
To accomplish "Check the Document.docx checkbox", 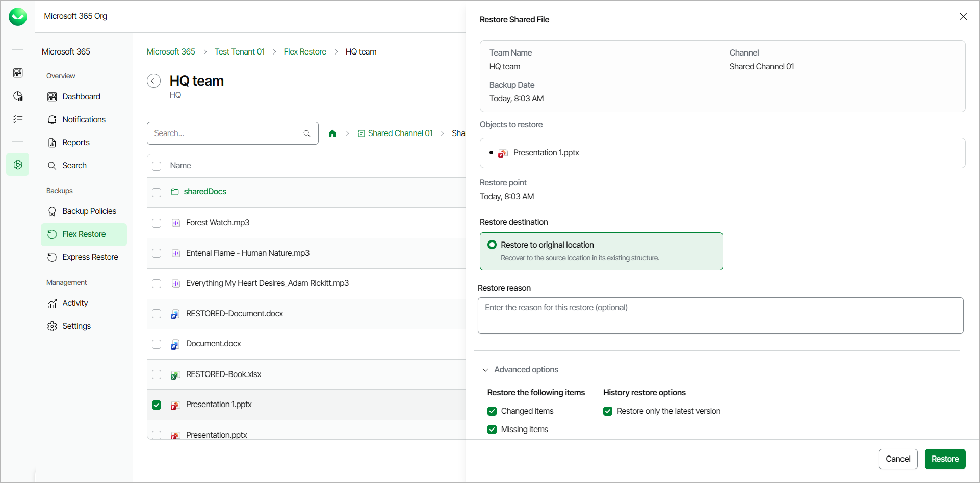I will tap(157, 344).
